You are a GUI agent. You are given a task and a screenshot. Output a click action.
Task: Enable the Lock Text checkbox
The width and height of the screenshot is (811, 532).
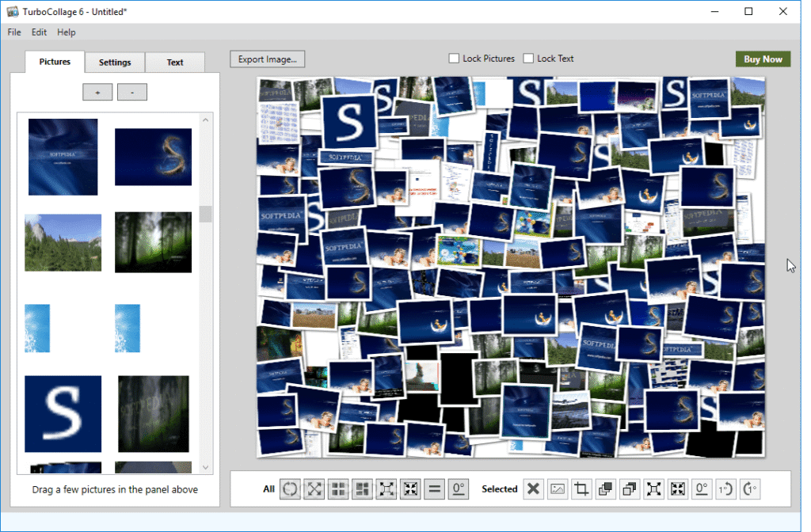tap(529, 59)
